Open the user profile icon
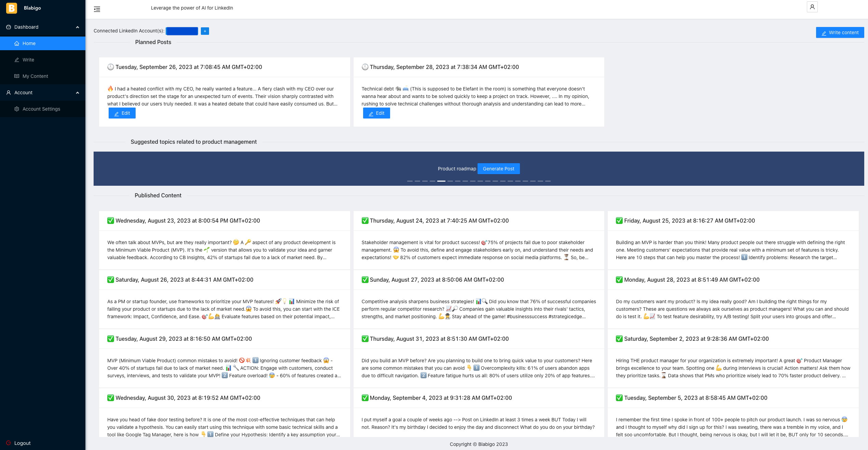 tap(812, 7)
